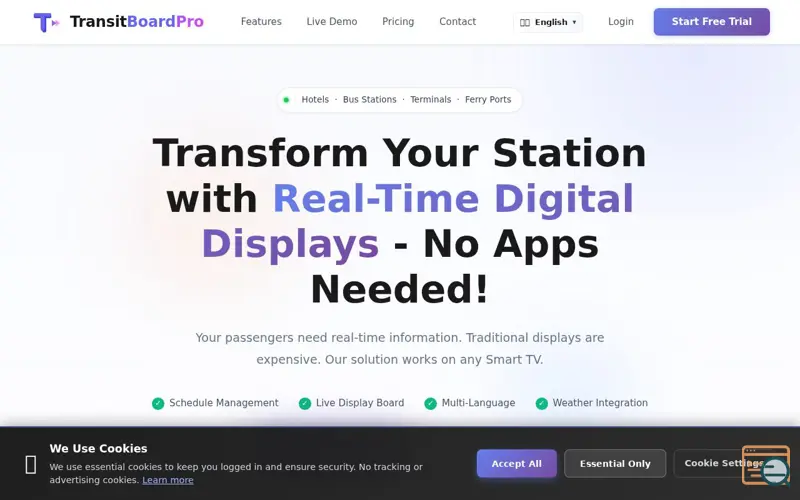Click the Schedule Management checkmark icon
This screenshot has width=800, height=500.
coord(158,404)
